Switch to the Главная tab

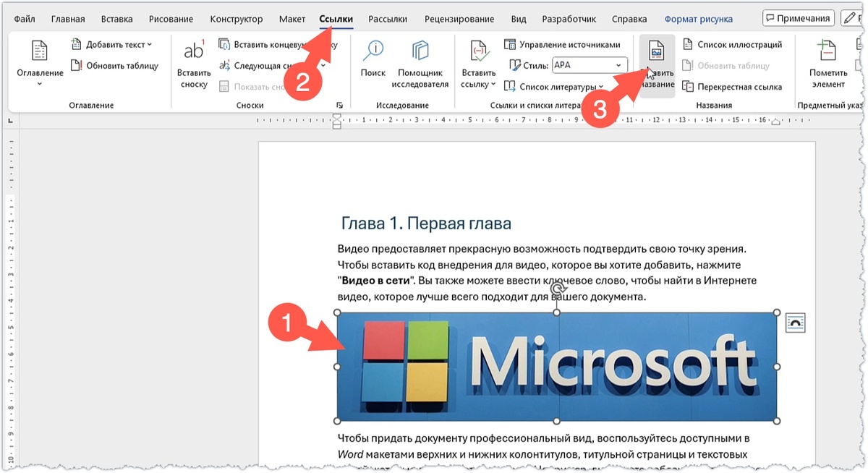(x=68, y=19)
